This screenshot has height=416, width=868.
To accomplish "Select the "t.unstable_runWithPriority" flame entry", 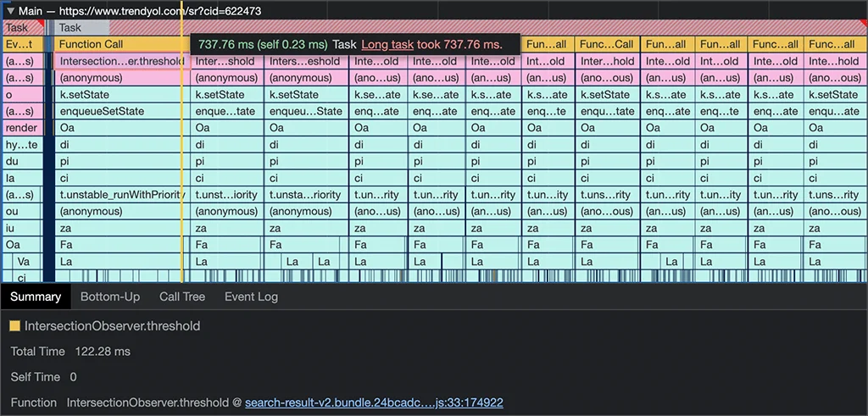I will click(121, 195).
